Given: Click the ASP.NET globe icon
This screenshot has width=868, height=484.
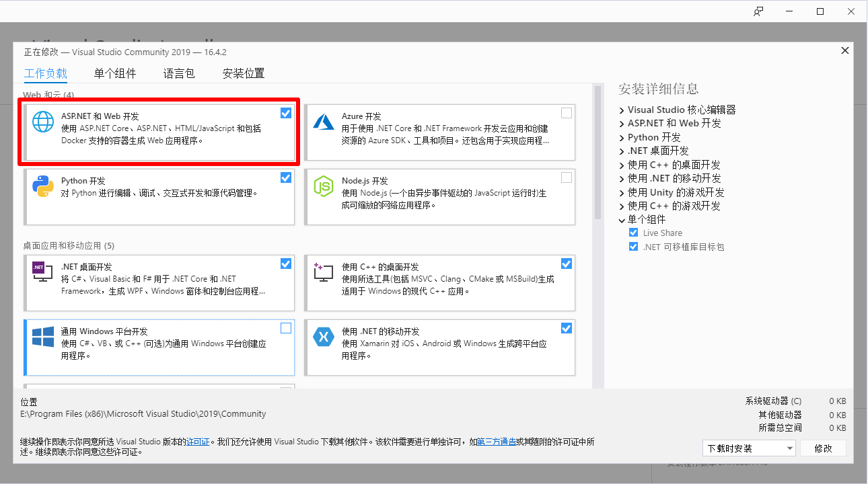Looking at the screenshot, I should pos(43,122).
